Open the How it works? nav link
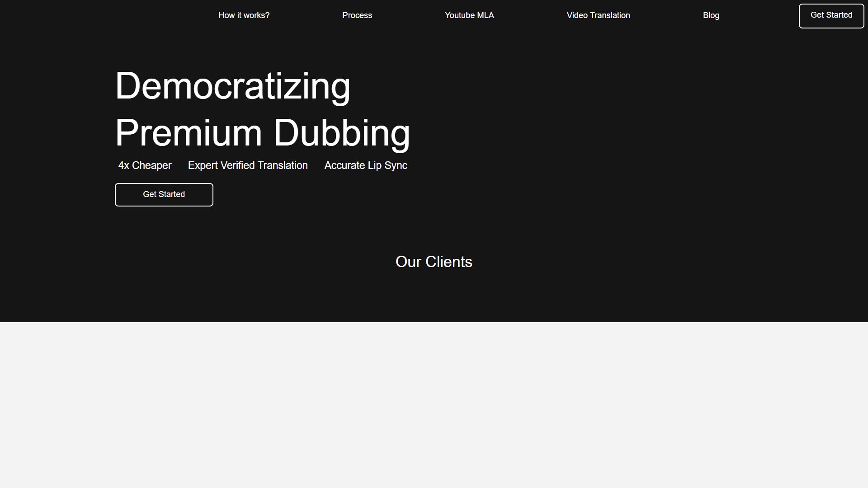868x488 pixels. (244, 15)
